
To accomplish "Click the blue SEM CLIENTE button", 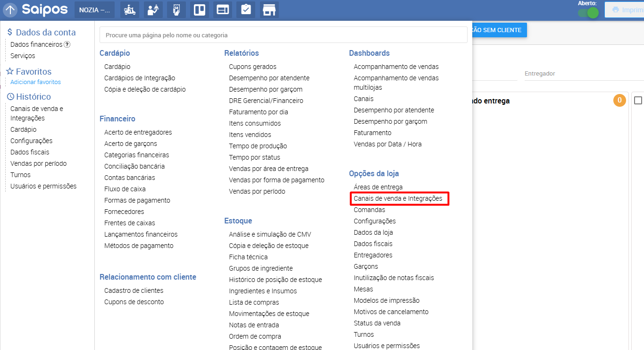I will pyautogui.click(x=499, y=30).
